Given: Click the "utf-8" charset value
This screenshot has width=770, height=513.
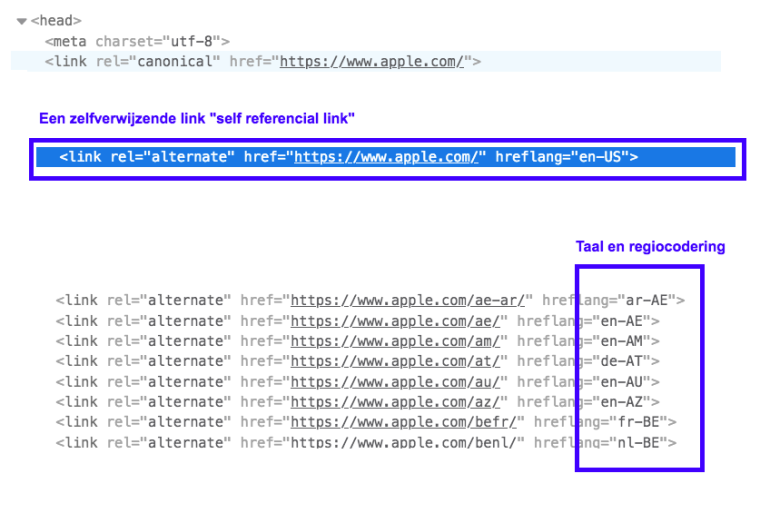Looking at the screenshot, I should tap(191, 41).
